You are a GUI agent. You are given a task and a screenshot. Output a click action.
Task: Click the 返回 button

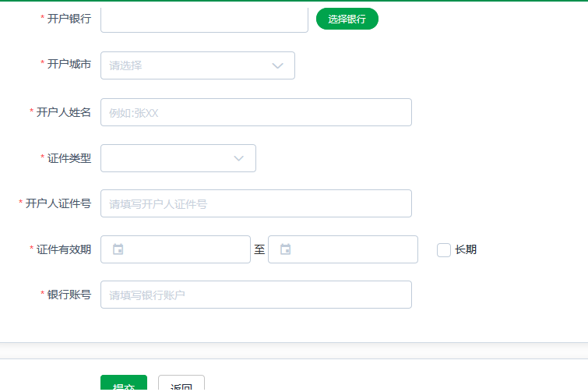181,383
